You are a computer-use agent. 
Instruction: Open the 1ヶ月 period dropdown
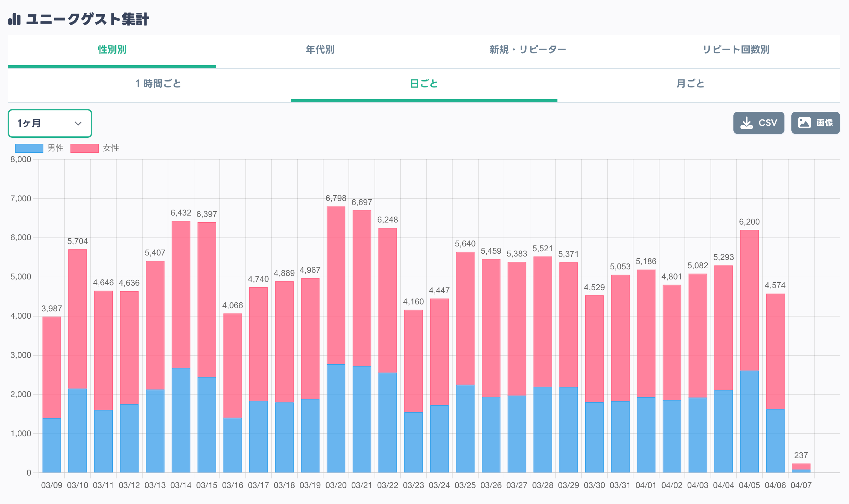pyautogui.click(x=50, y=123)
